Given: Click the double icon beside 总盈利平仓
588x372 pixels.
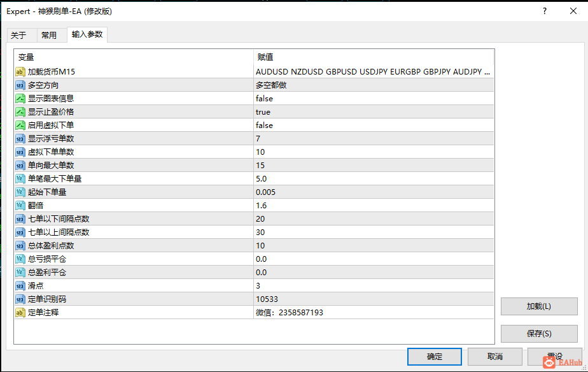Looking at the screenshot, I should 20,273.
